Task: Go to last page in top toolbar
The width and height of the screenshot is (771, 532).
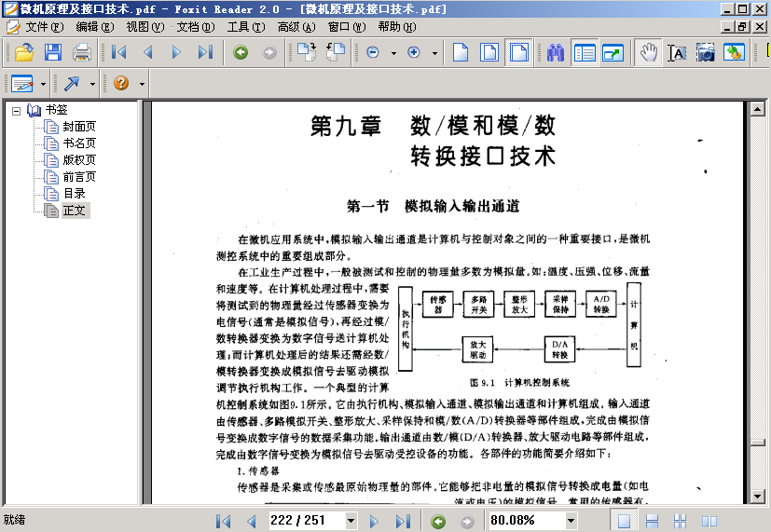Action: point(205,52)
